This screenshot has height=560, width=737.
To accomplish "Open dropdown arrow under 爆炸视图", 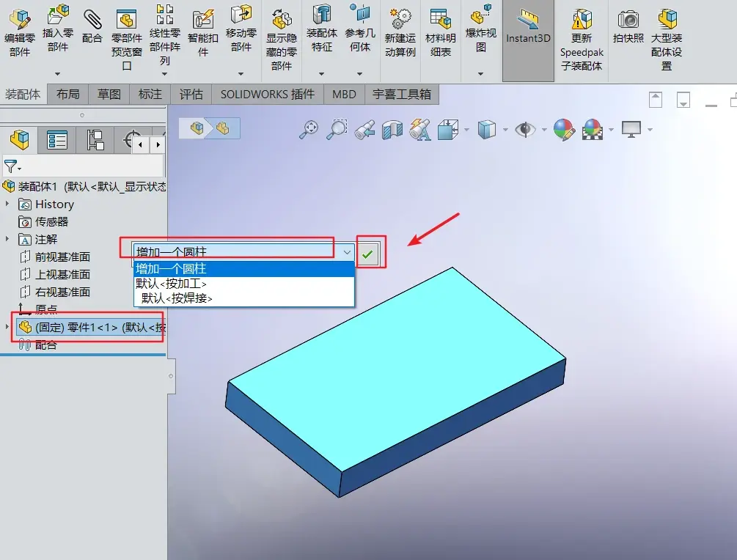I will click(x=481, y=74).
